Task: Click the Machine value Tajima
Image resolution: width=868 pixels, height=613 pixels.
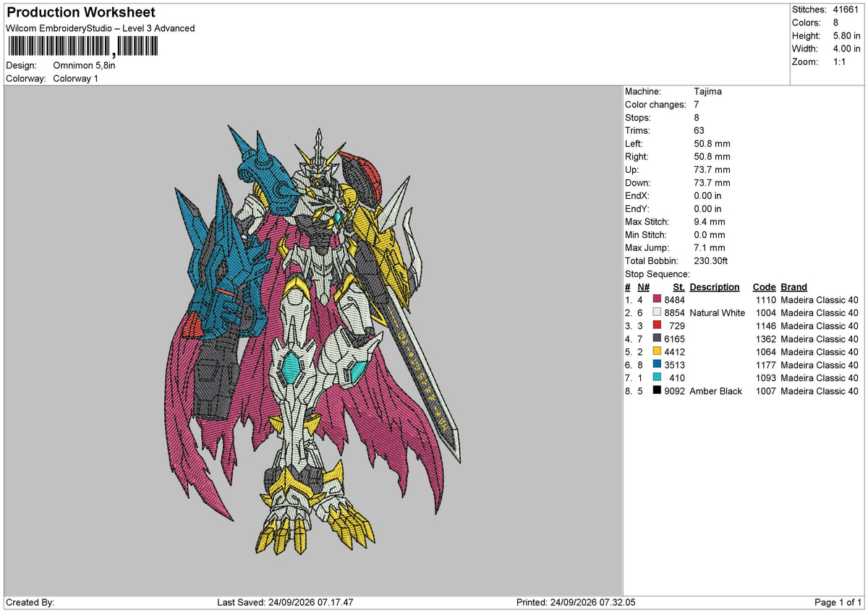Action: click(707, 91)
